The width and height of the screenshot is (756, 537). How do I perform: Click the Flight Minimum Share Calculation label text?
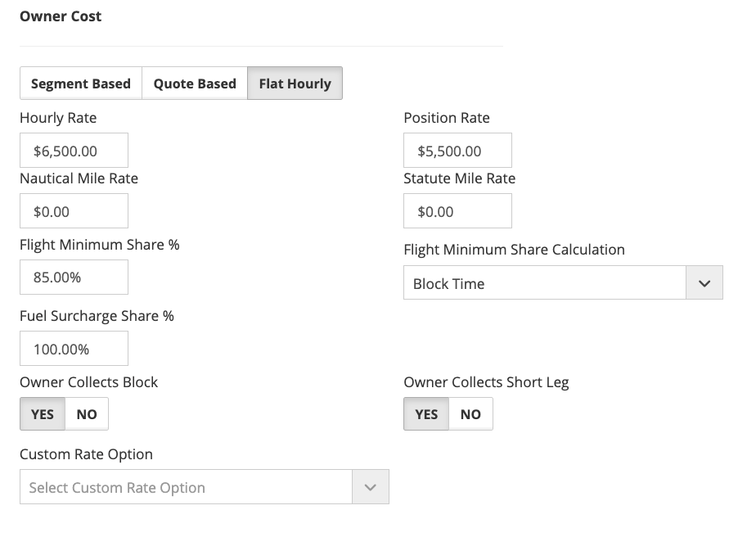pyautogui.click(x=514, y=250)
